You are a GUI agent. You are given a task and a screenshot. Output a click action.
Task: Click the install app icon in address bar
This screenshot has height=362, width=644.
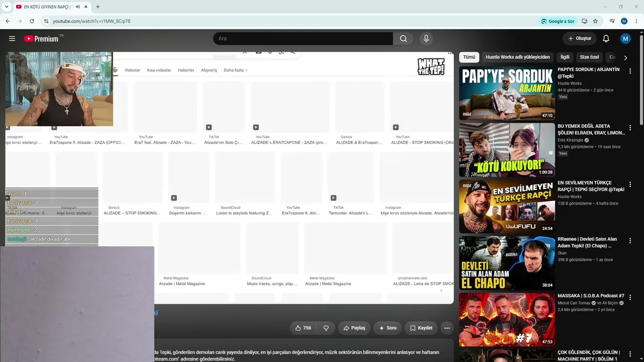click(x=584, y=21)
